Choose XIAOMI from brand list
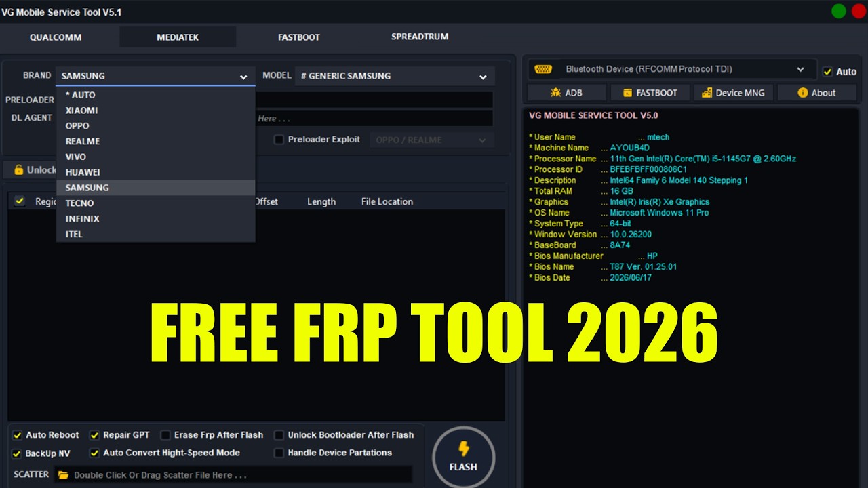This screenshot has height=488, width=868. coord(155,110)
